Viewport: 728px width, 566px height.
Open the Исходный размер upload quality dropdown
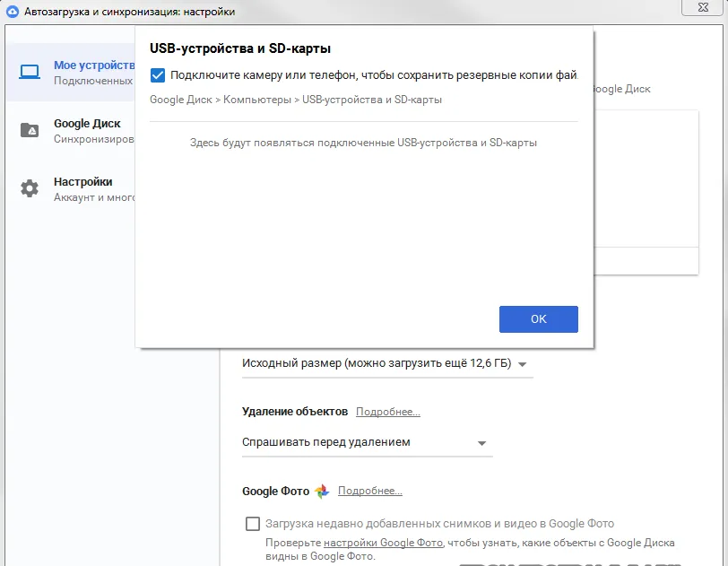tap(387, 363)
